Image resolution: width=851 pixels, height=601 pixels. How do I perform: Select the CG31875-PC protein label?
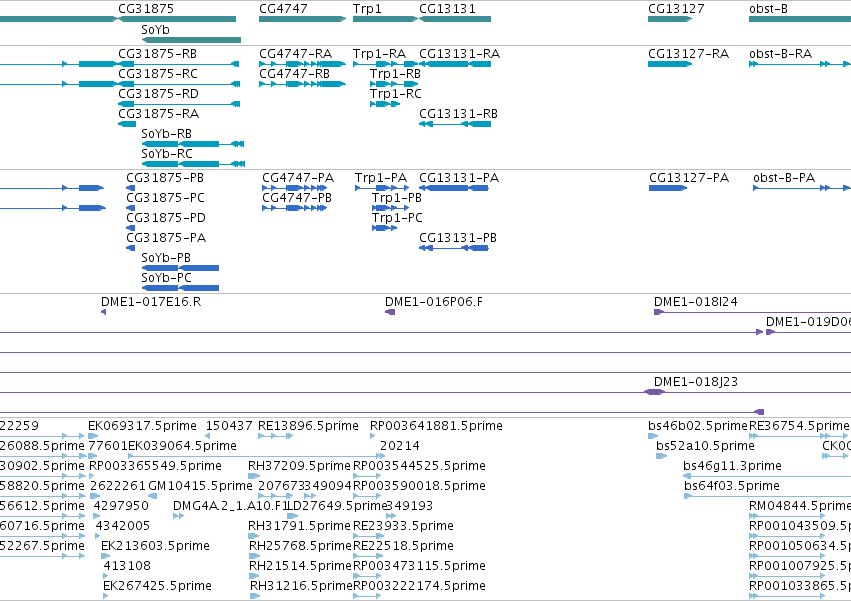(165, 198)
